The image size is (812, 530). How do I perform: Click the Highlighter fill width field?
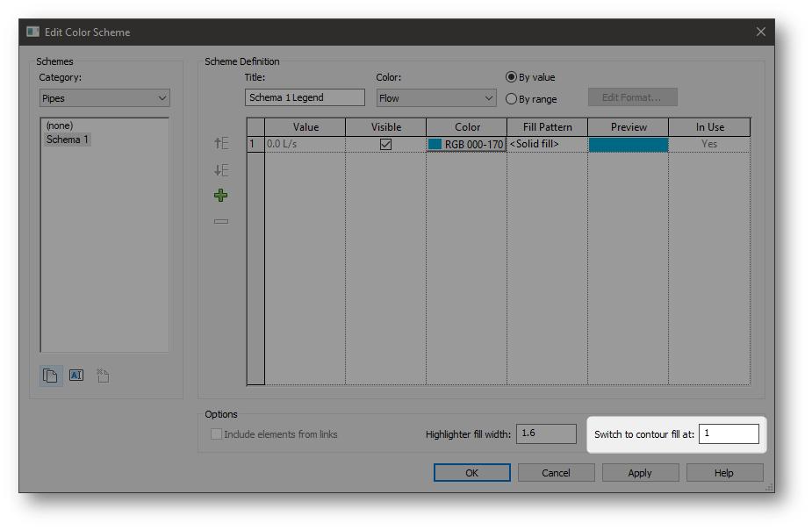546,433
